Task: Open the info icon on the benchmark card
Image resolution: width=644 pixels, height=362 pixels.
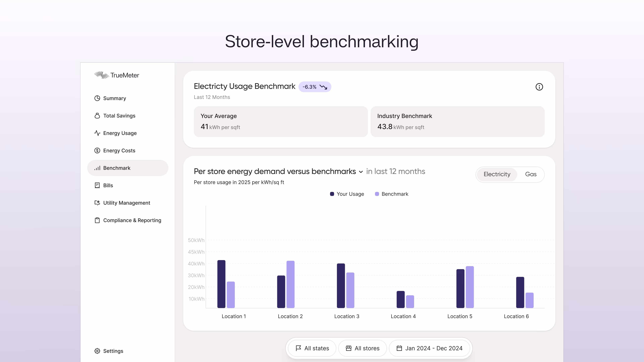Action: 539,87
